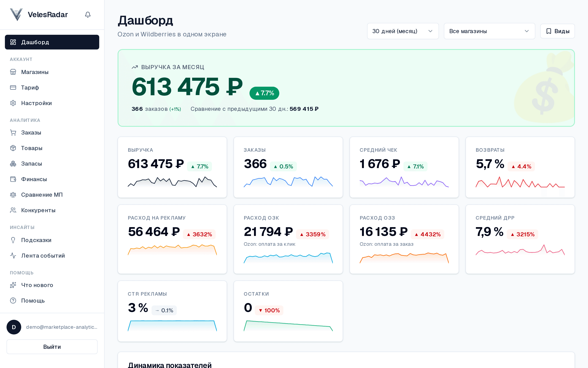Click the Магазины store icon

click(x=13, y=72)
